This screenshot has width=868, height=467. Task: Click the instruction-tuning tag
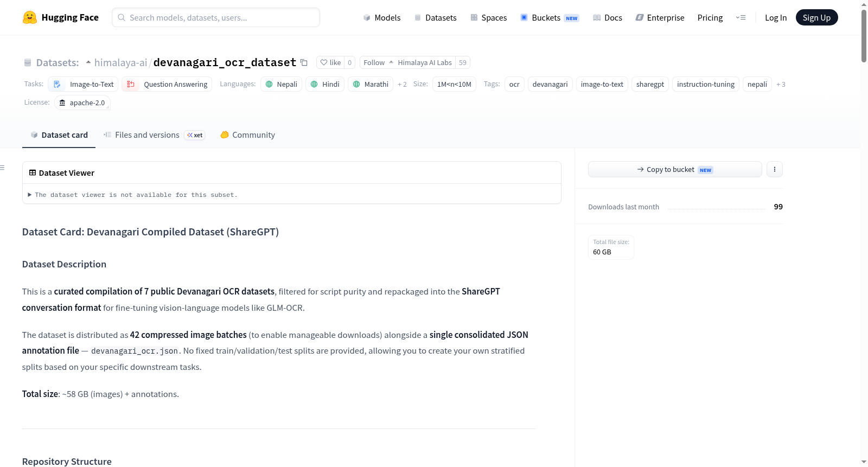706,84
